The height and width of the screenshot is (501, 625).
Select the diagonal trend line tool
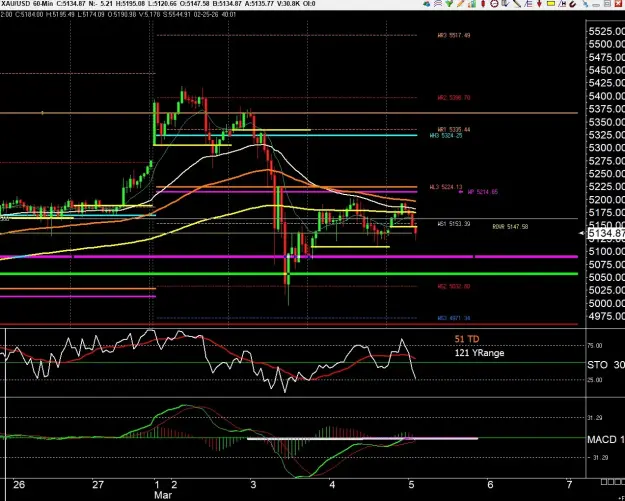(517, 4)
